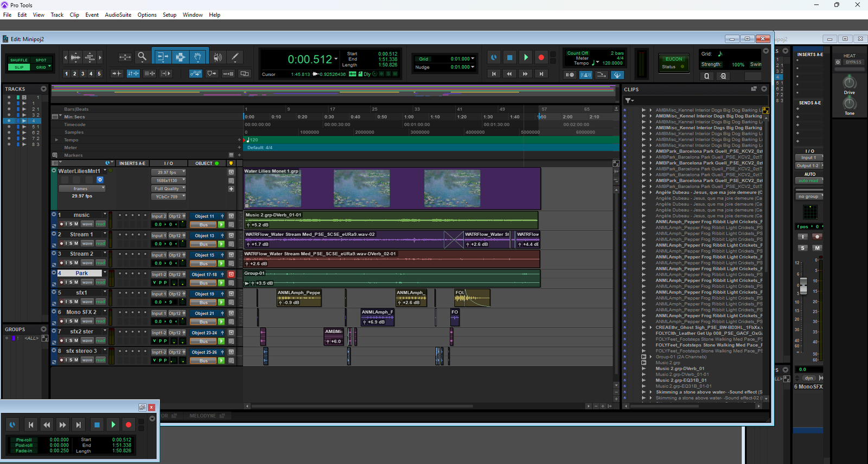This screenshot has width=868, height=464.
Task: Select the Scrubber speaker tool
Action: (x=218, y=57)
